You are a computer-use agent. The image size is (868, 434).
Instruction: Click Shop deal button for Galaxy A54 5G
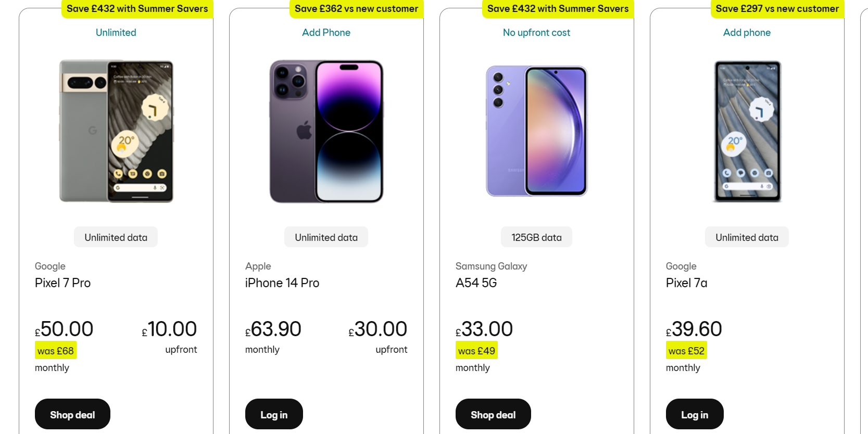pyautogui.click(x=493, y=414)
